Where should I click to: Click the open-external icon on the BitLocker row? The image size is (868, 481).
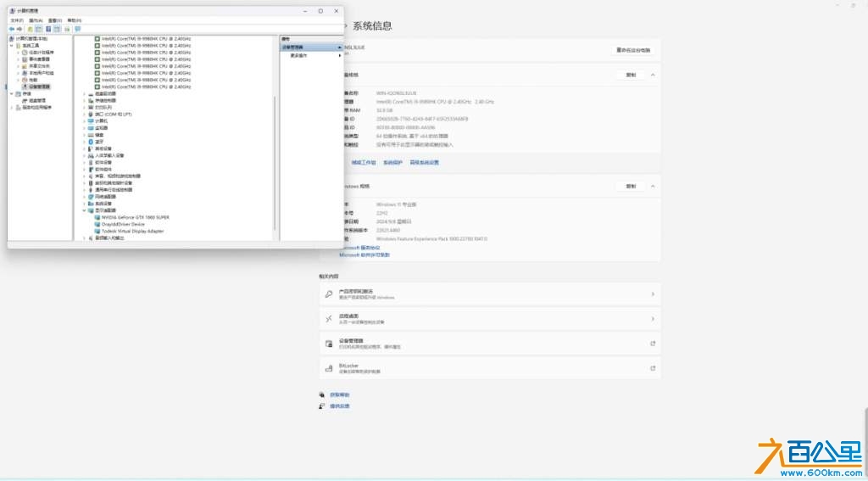653,368
